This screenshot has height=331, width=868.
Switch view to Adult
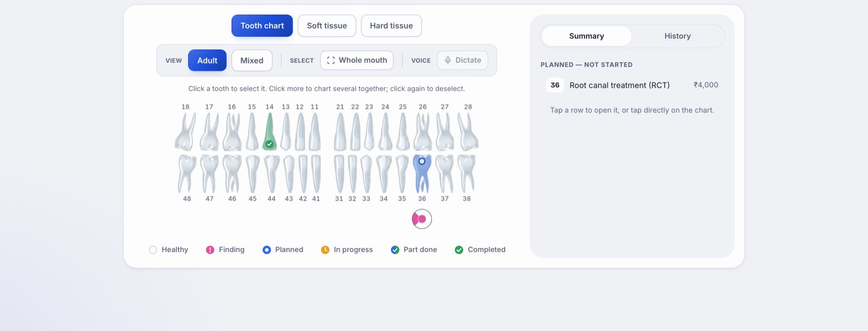[x=207, y=61]
